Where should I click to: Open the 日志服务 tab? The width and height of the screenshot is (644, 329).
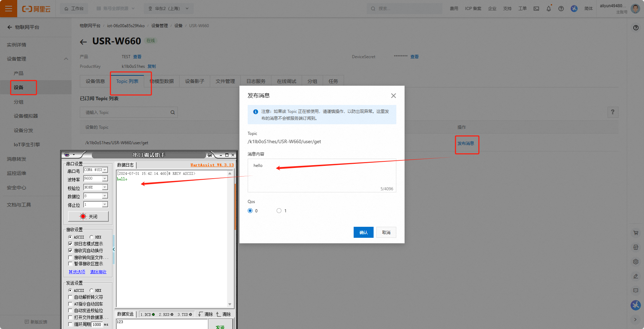[256, 81]
